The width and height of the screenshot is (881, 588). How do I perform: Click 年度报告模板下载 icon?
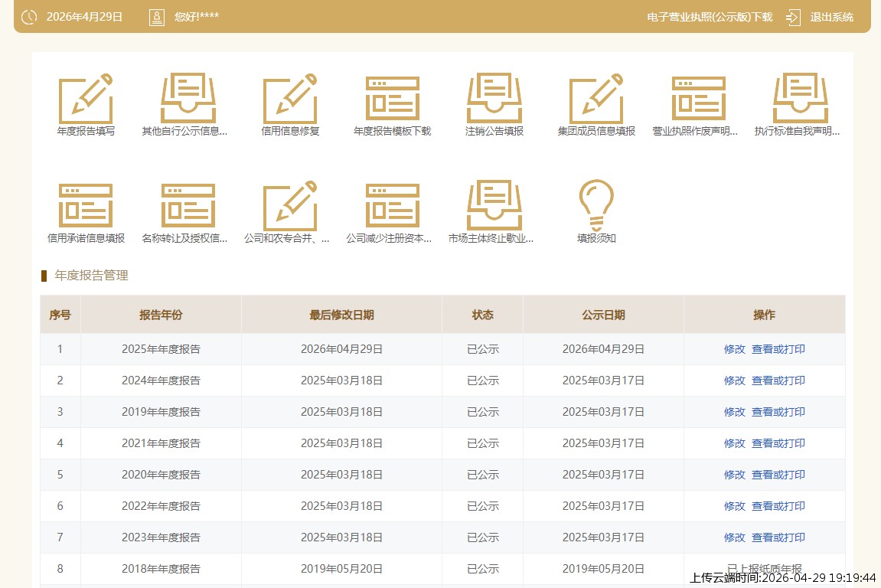click(x=392, y=99)
